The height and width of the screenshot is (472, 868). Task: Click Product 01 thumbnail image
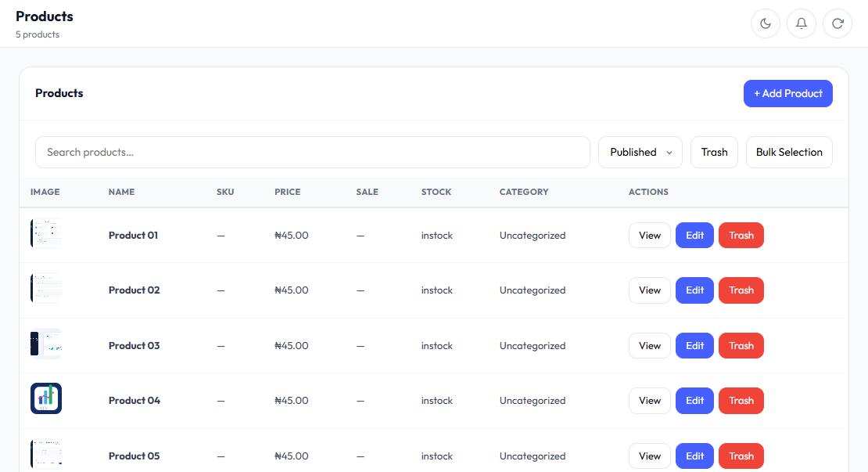click(46, 233)
